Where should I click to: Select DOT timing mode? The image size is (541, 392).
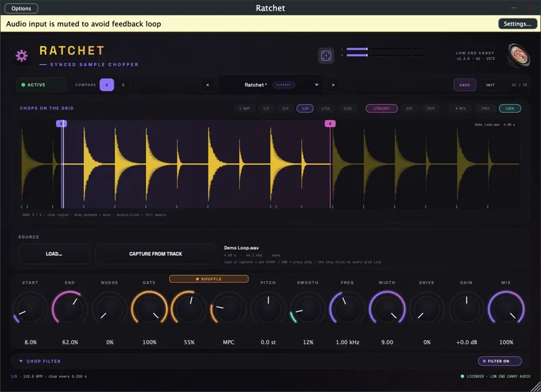click(409, 108)
